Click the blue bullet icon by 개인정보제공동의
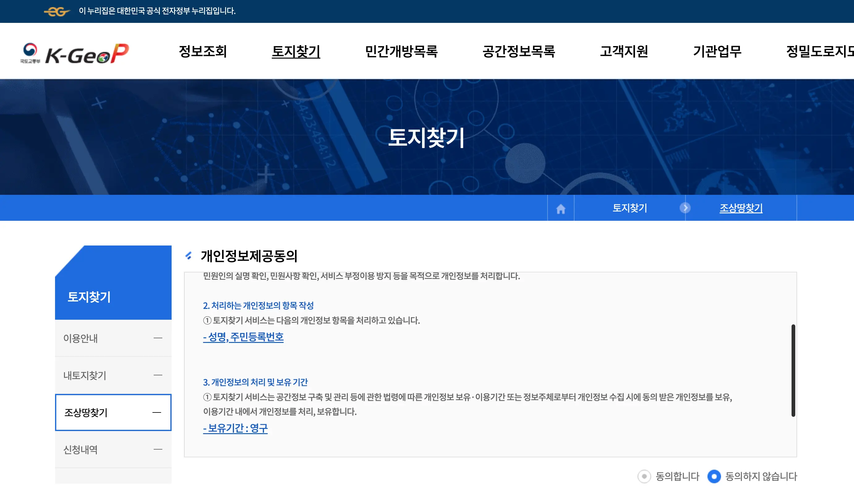Image resolution: width=854 pixels, height=504 pixels. 189,255
